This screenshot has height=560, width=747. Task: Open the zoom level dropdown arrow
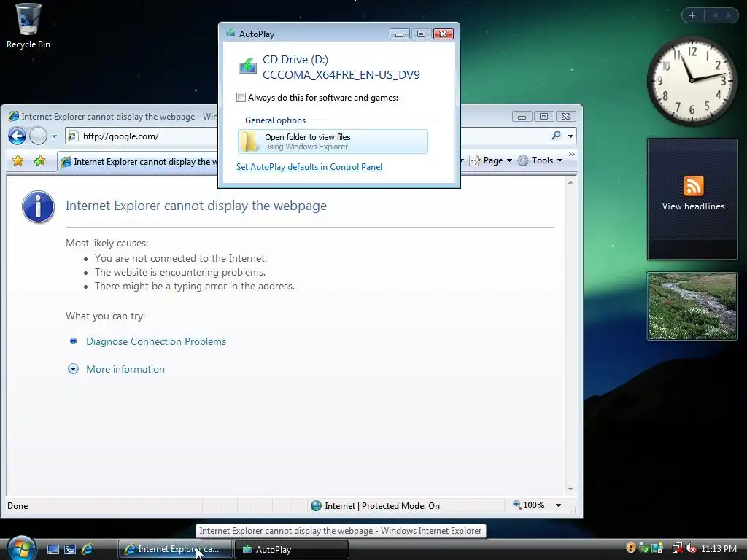pos(558,505)
